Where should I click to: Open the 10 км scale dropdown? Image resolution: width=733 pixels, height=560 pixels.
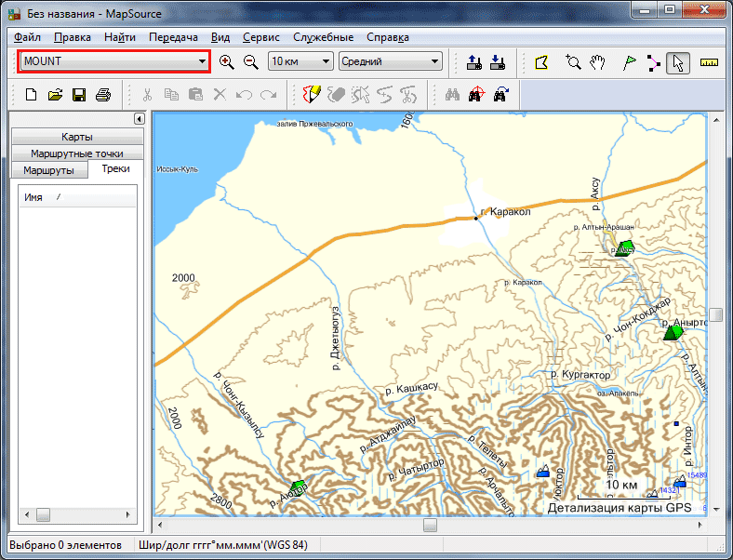coord(300,61)
